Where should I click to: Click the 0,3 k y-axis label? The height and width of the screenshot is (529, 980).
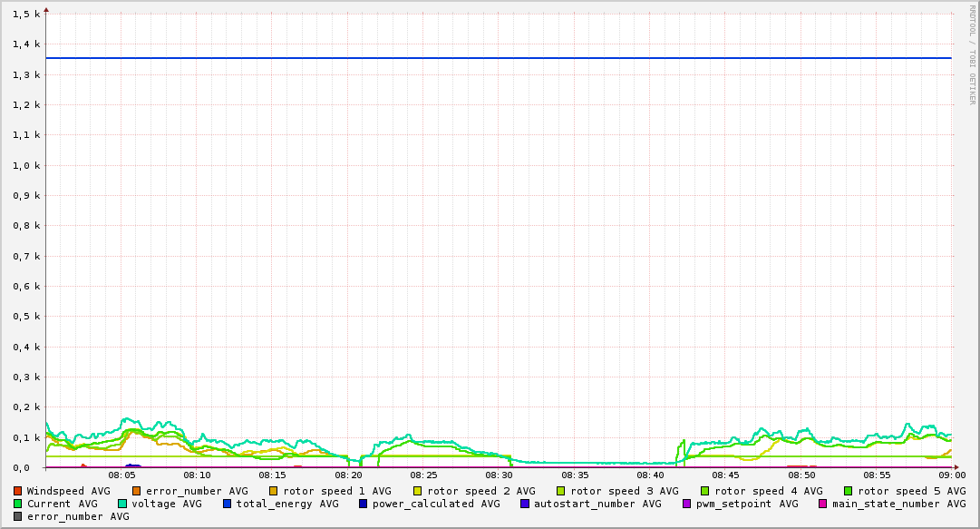pyautogui.click(x=26, y=377)
